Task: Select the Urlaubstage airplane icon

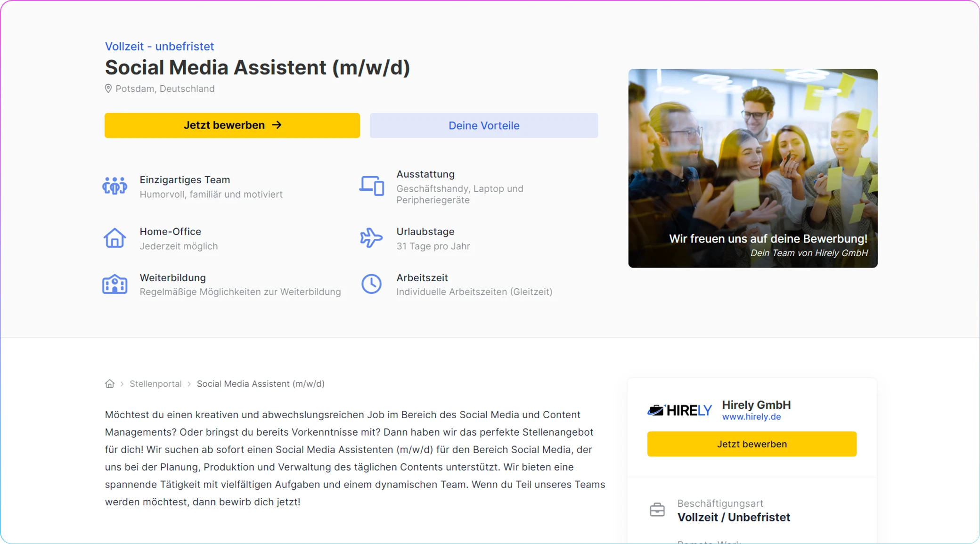Action: pos(372,238)
